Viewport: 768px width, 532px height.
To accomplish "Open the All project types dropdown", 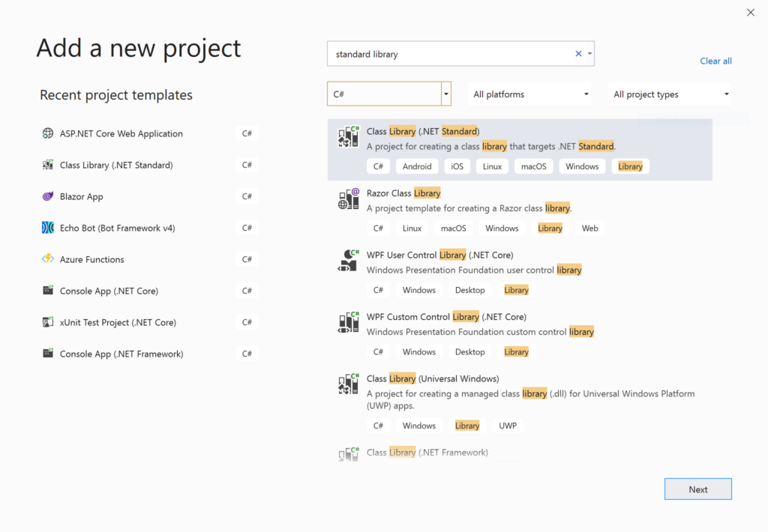I will (x=670, y=94).
